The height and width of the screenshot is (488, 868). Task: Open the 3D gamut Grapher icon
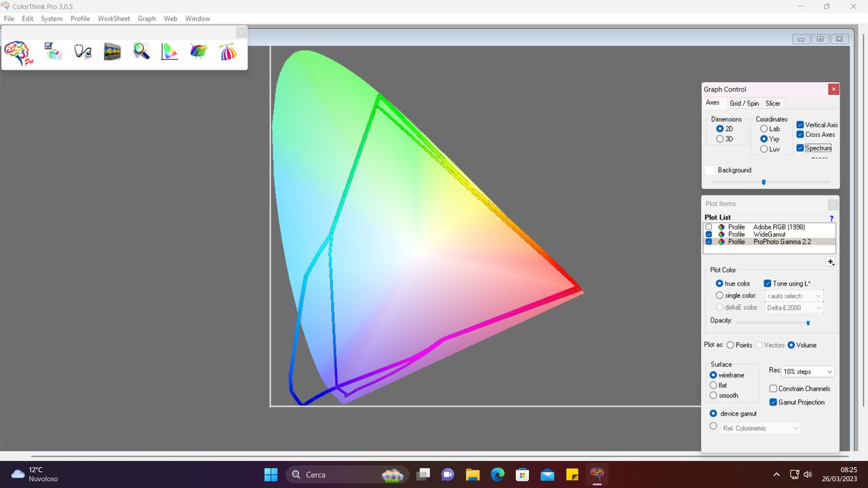point(198,53)
